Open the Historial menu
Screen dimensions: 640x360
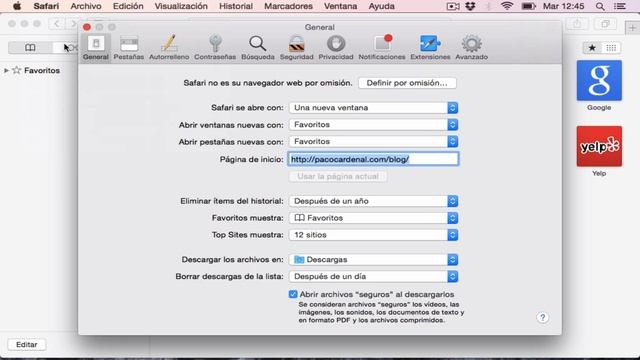(236, 6)
